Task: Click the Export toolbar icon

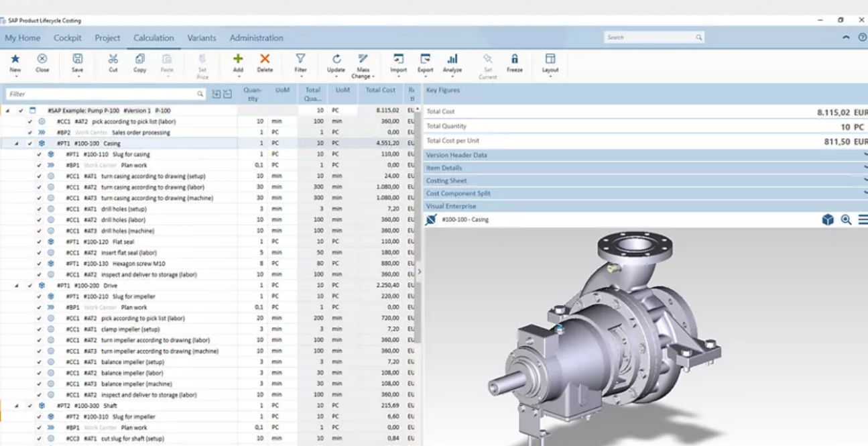Action: click(x=425, y=60)
